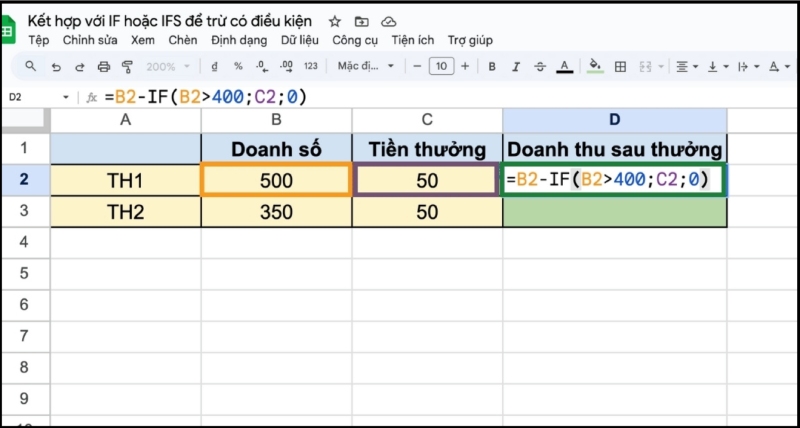The width and height of the screenshot is (800, 428).
Task: Click the font size field showing 10
Action: point(441,66)
